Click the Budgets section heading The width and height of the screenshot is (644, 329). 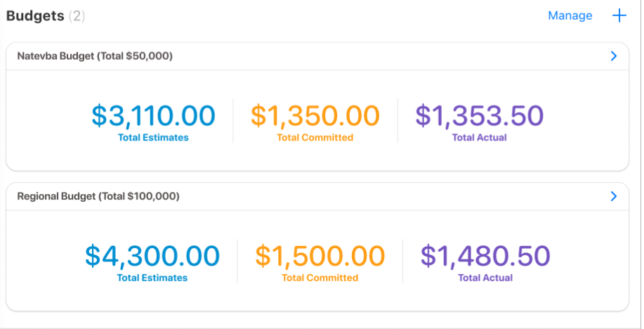[x=35, y=15]
